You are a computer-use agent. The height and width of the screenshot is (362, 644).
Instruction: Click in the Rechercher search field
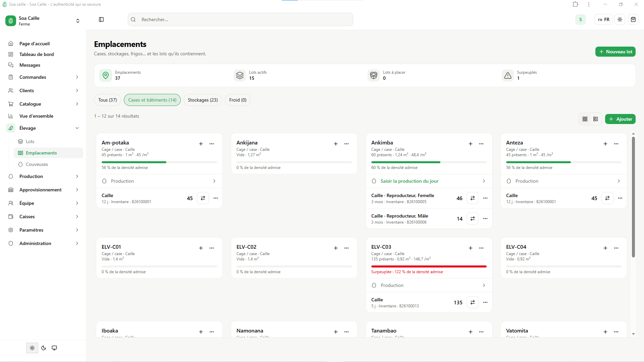click(x=240, y=19)
